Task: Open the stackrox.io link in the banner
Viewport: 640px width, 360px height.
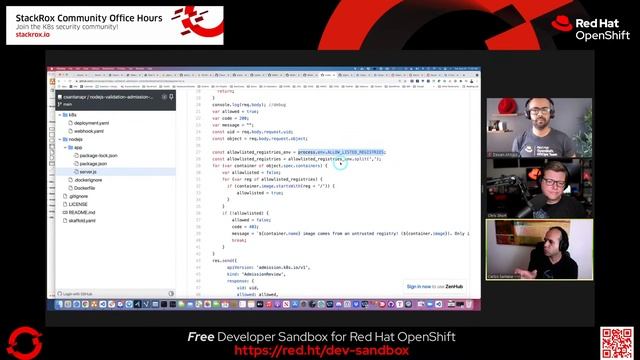Action: tap(32, 35)
